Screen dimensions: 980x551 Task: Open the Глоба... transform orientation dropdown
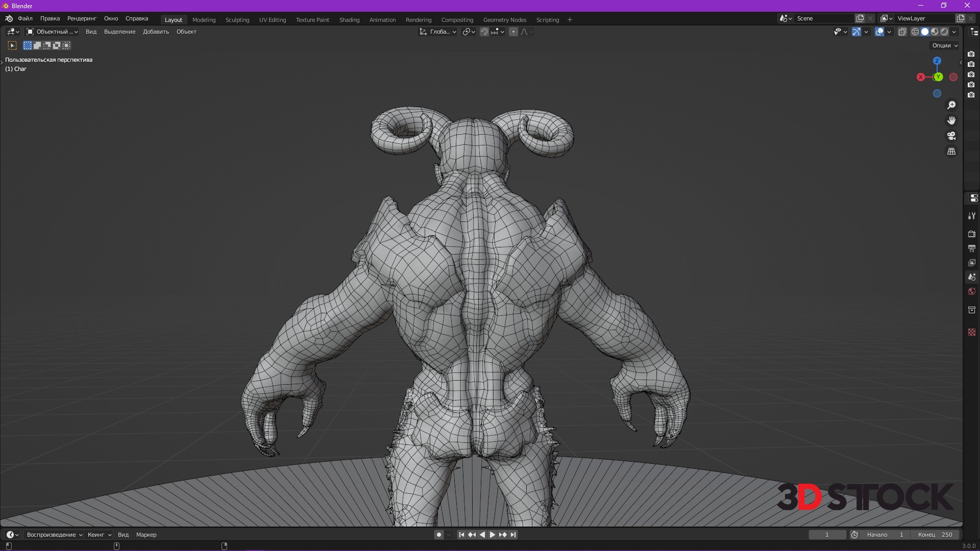(x=438, y=32)
